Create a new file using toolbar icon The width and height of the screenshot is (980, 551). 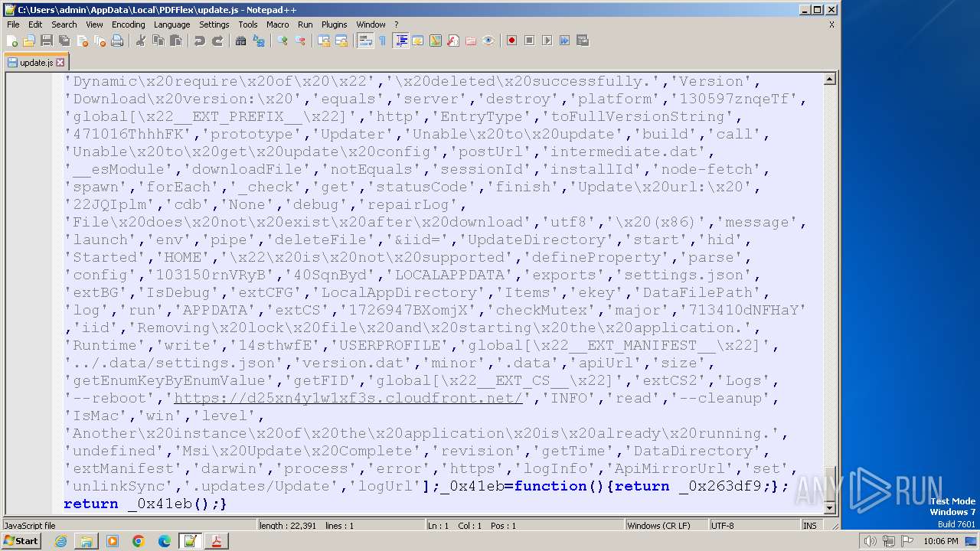(x=12, y=41)
